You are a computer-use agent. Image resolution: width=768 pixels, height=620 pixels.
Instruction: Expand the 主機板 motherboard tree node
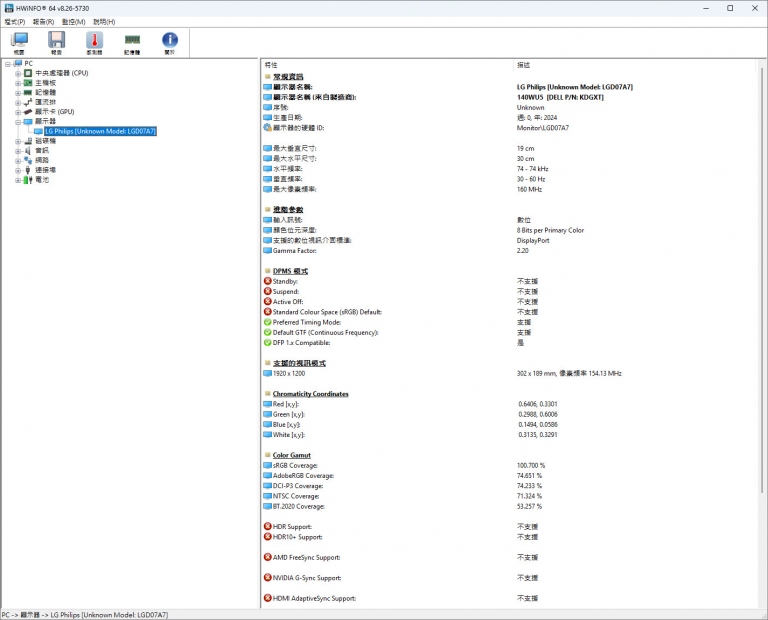tap(18, 83)
